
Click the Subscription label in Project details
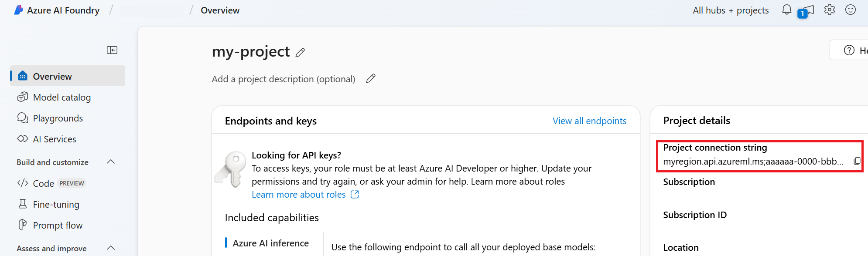tap(689, 182)
